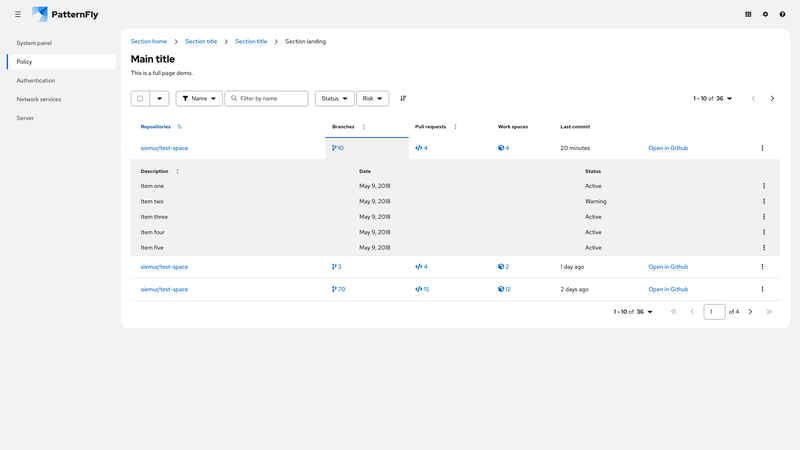Open kebab menu for Item three
Image resolution: width=800 pixels, height=450 pixels.
coord(764,217)
